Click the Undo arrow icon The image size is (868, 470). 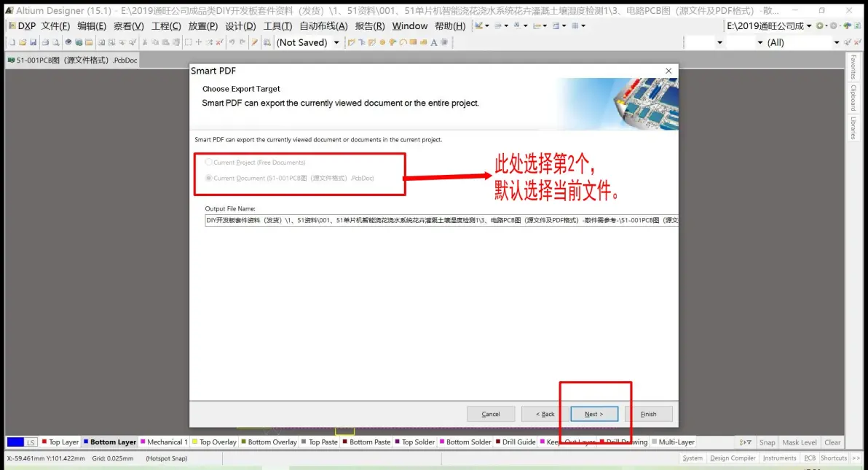232,42
